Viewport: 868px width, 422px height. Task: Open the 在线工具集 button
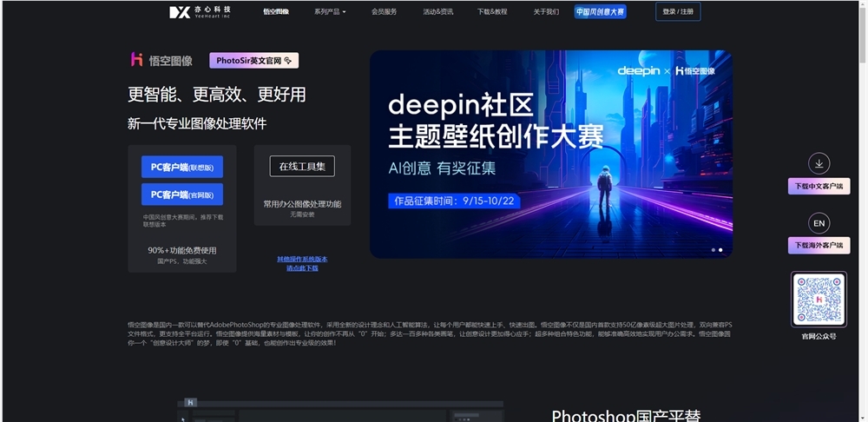pyautogui.click(x=302, y=166)
